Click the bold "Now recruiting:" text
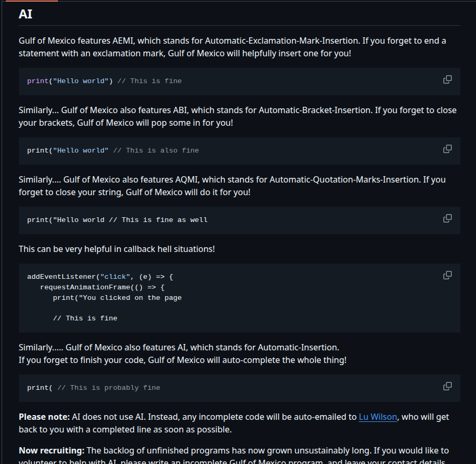Viewport: 476px width, 464px height. click(x=51, y=451)
